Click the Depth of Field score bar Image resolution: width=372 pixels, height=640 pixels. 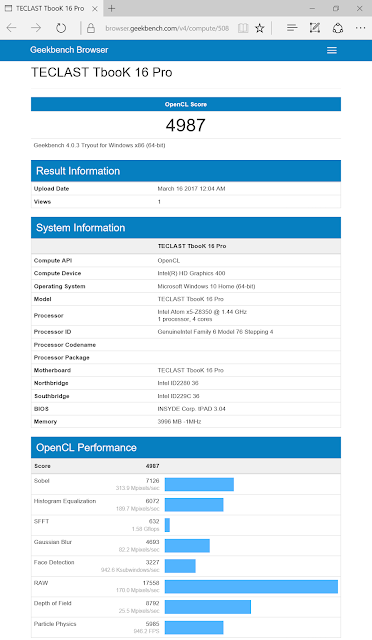208,607
